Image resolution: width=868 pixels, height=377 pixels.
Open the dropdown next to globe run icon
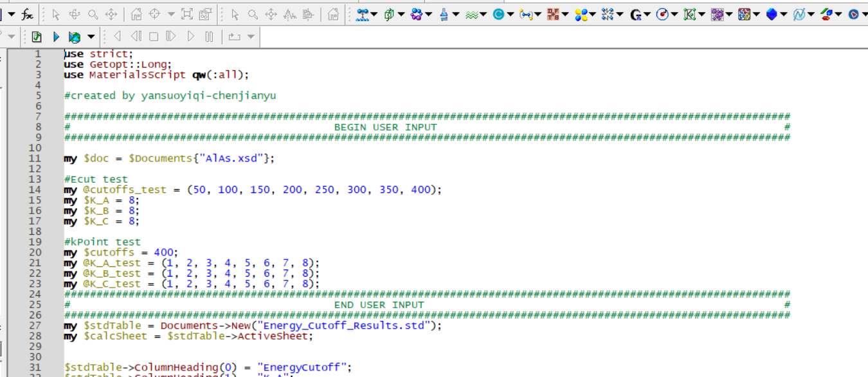(x=91, y=37)
